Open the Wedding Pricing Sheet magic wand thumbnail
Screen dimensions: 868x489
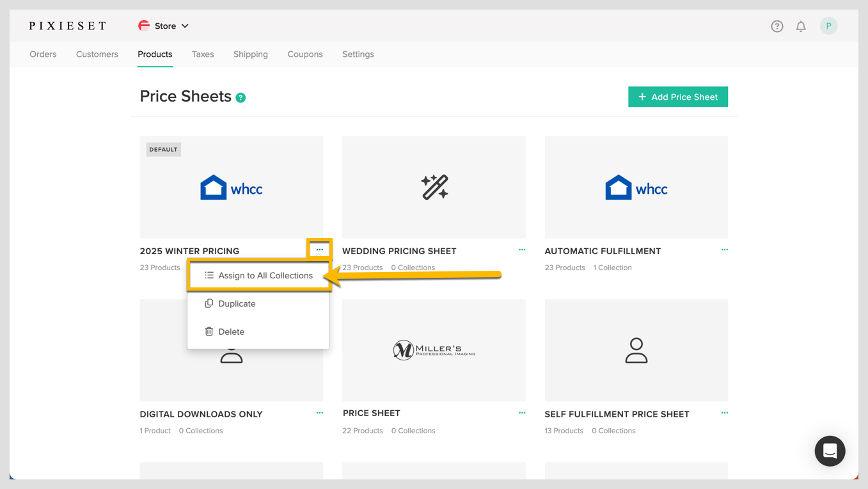434,187
